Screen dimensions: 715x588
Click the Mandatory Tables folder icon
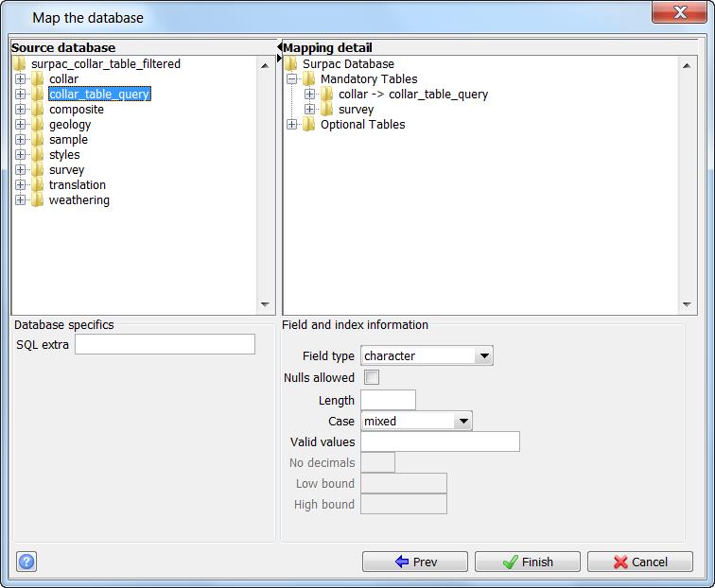click(x=308, y=78)
